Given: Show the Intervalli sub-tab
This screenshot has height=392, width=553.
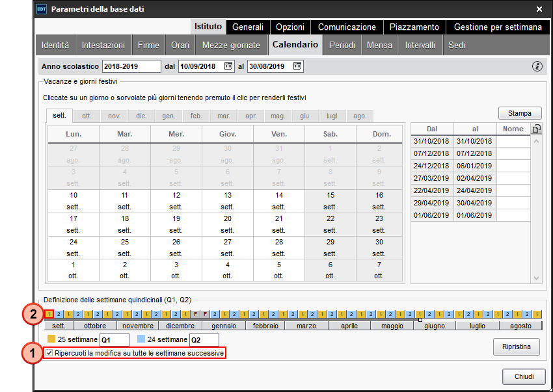Looking at the screenshot, I should (x=420, y=45).
